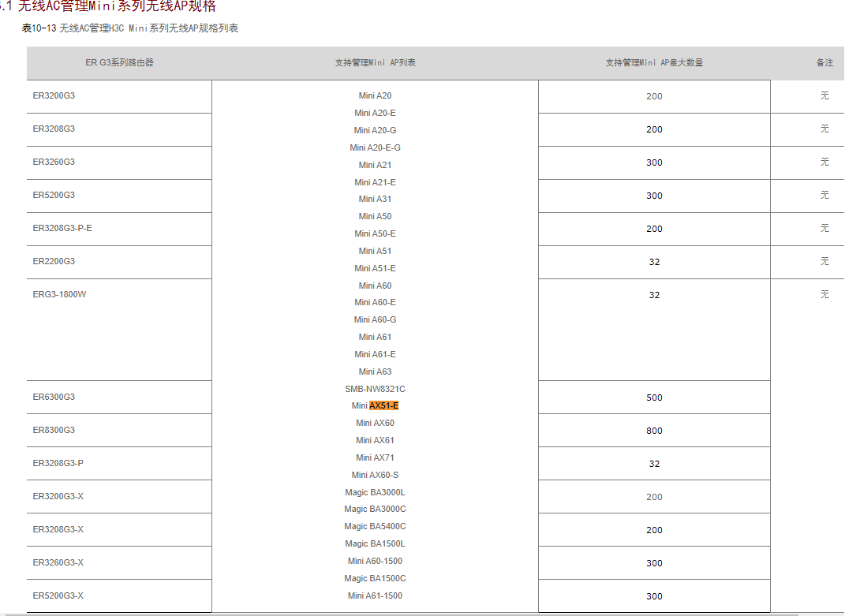860x616 pixels.
Task: Click the ER G3系列路由器 column header
Action: click(120, 63)
